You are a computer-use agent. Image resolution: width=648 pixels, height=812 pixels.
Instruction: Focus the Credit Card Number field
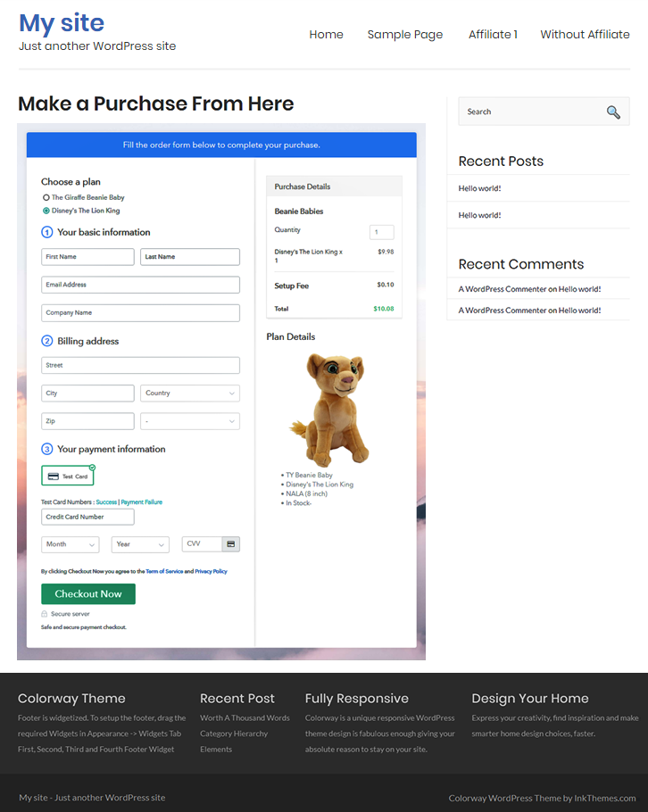click(x=87, y=517)
